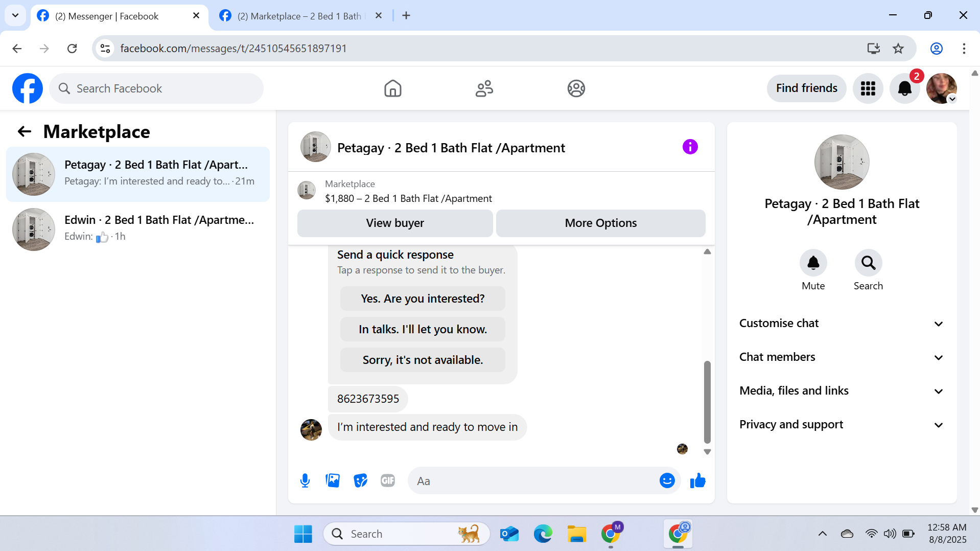
Task: Click the chat scroll up arrow
Action: 707,251
